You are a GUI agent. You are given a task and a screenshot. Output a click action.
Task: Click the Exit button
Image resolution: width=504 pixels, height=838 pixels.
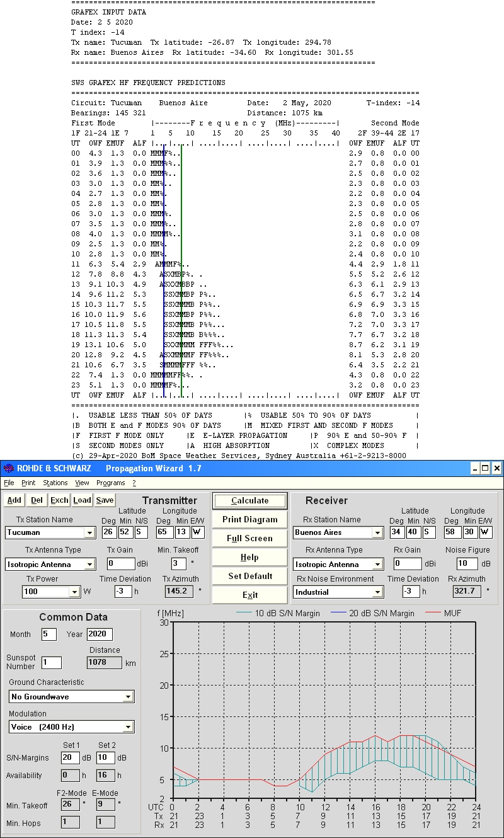249,595
